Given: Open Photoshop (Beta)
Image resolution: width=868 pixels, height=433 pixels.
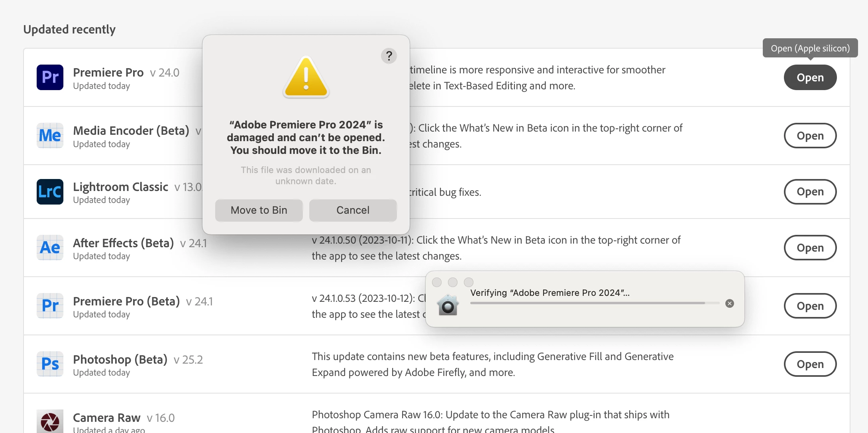Looking at the screenshot, I should pos(810,364).
